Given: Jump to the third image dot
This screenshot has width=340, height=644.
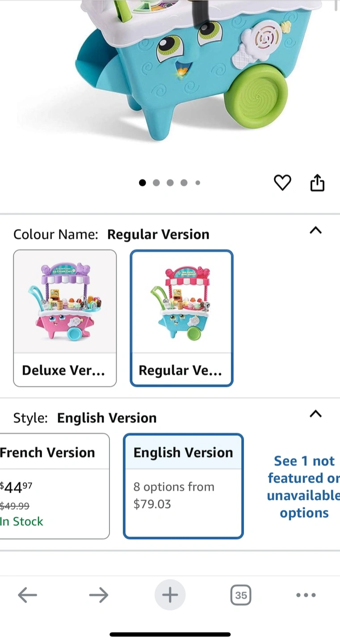Looking at the screenshot, I should click(170, 182).
